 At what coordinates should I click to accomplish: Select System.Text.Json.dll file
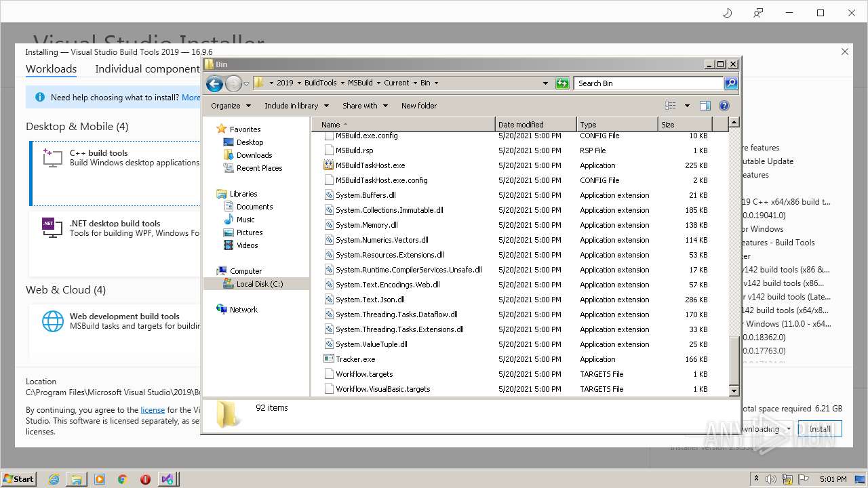[x=370, y=300]
